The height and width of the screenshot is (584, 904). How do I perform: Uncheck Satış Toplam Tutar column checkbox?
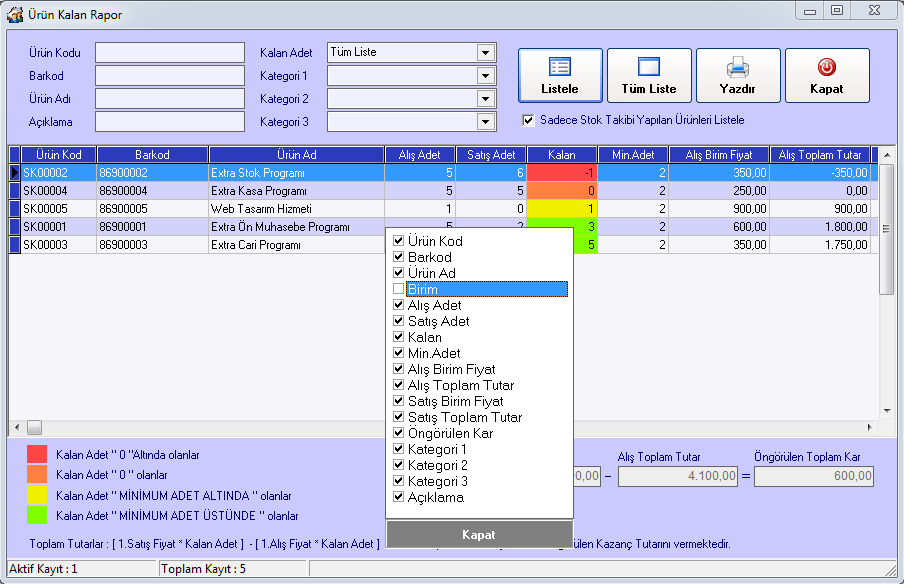click(398, 417)
